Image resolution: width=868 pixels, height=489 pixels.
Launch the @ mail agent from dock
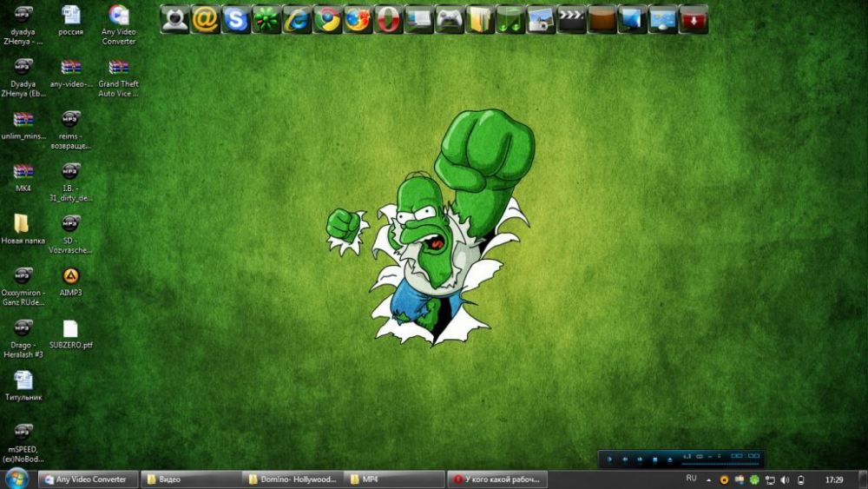206,19
